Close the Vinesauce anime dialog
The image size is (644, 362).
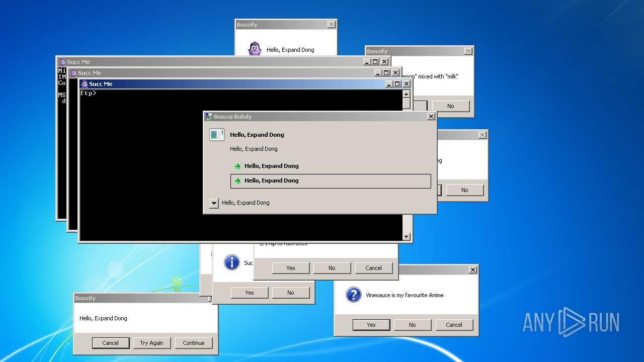[x=473, y=270]
